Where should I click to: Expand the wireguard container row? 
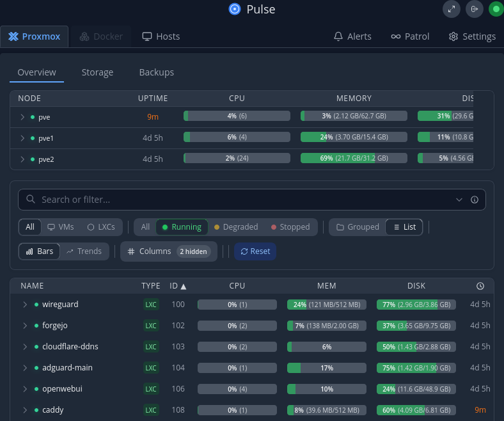25,305
